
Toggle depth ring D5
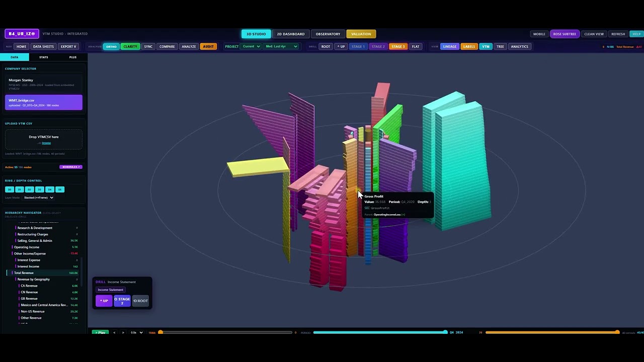(x=59, y=190)
